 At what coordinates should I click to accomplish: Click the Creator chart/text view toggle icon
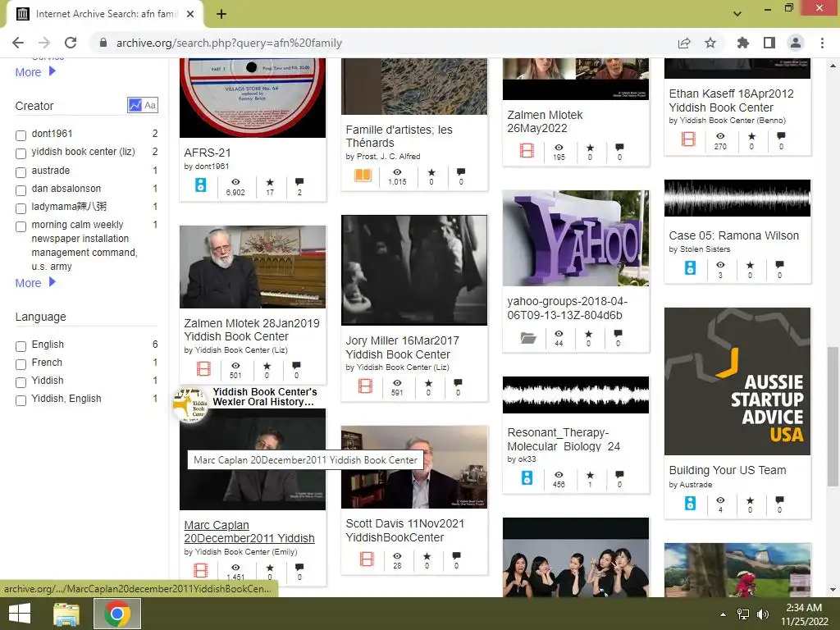tap(143, 105)
